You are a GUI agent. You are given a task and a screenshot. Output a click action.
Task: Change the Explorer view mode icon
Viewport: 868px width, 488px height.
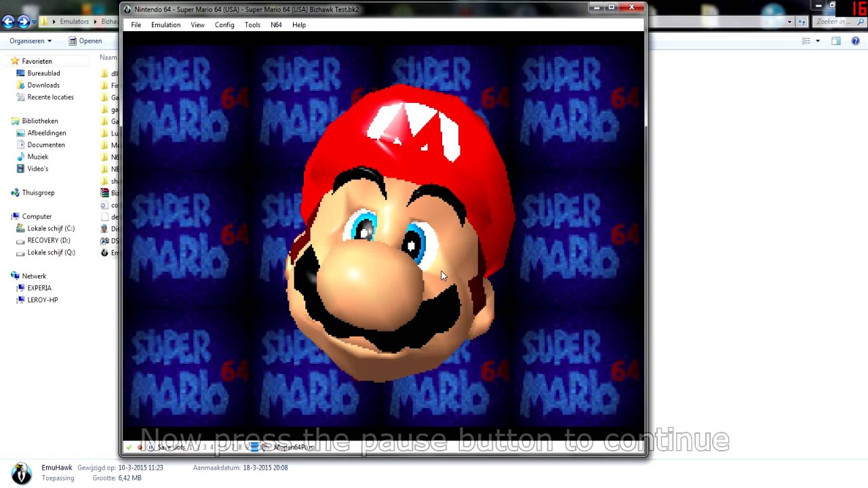coord(806,41)
